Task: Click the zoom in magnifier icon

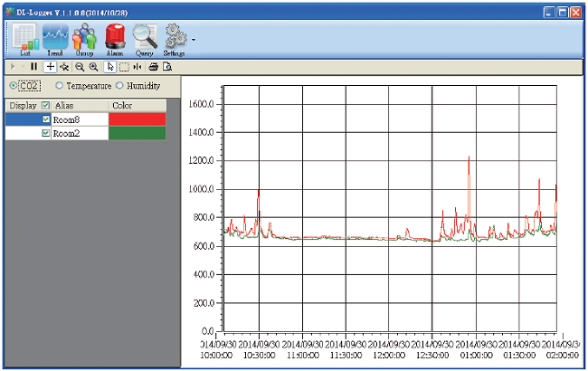Action: (93, 67)
